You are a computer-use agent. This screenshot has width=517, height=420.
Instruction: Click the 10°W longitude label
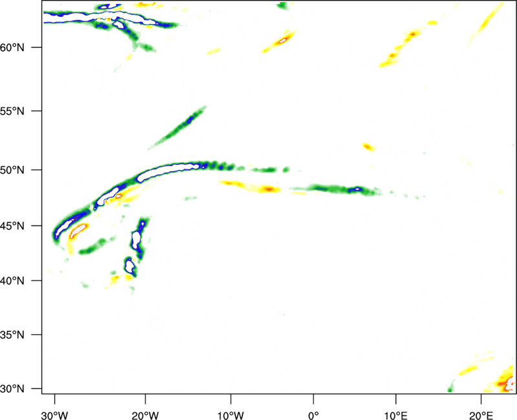point(231,415)
